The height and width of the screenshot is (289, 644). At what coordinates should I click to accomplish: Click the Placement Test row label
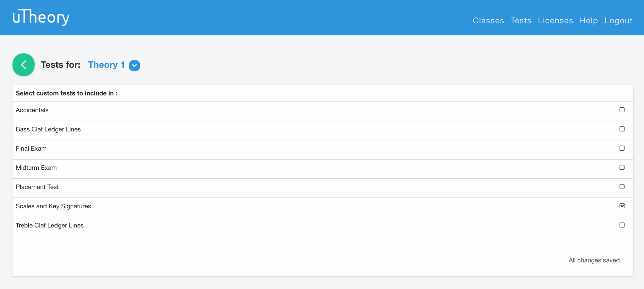pos(37,187)
